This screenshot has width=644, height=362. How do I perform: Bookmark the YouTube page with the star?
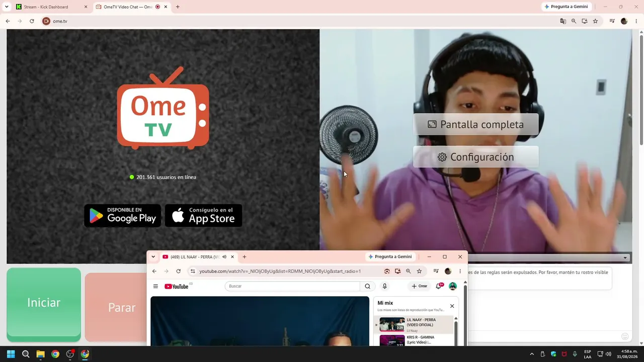[419, 271]
